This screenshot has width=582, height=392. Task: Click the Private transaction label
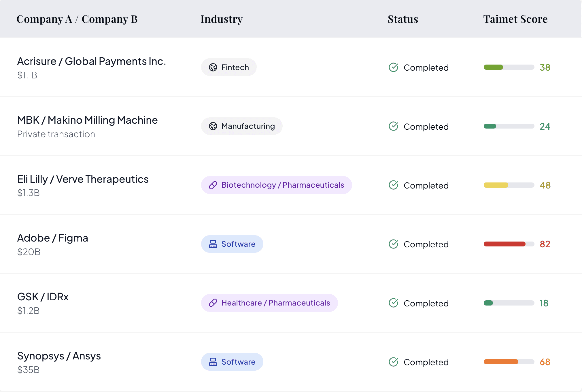click(x=56, y=134)
